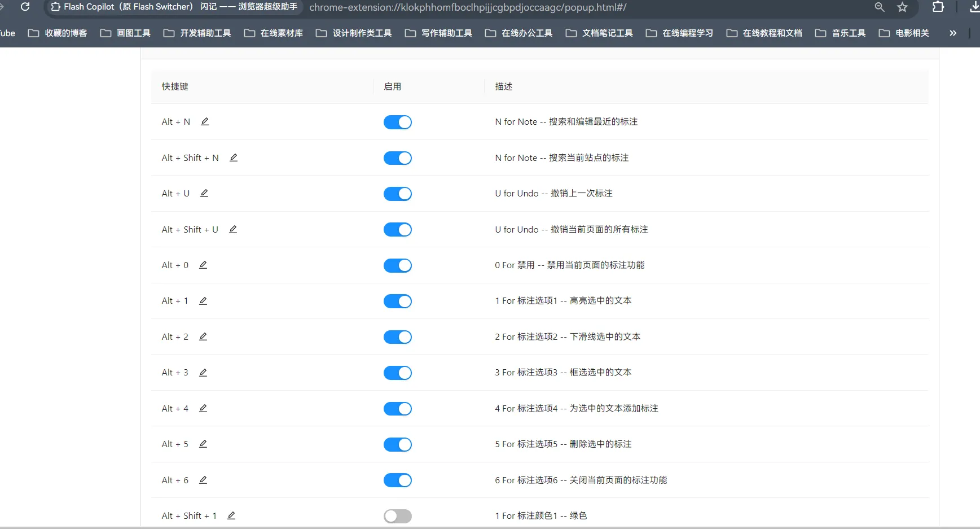This screenshot has width=980, height=529.
Task: Open the 开发辅助工具 bookmark folder
Action: [197, 33]
